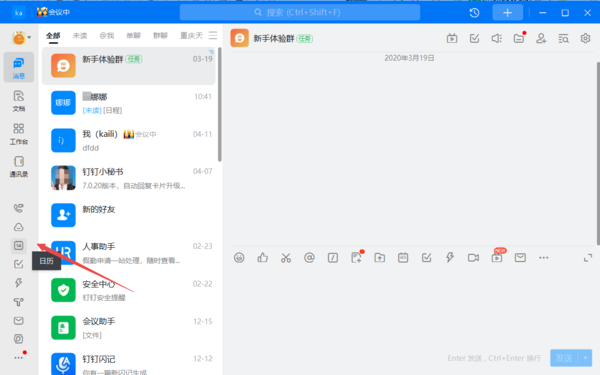This screenshot has width=600, height=375.
Task: Open the cloud drive icon in sidebar
Action: 18,227
